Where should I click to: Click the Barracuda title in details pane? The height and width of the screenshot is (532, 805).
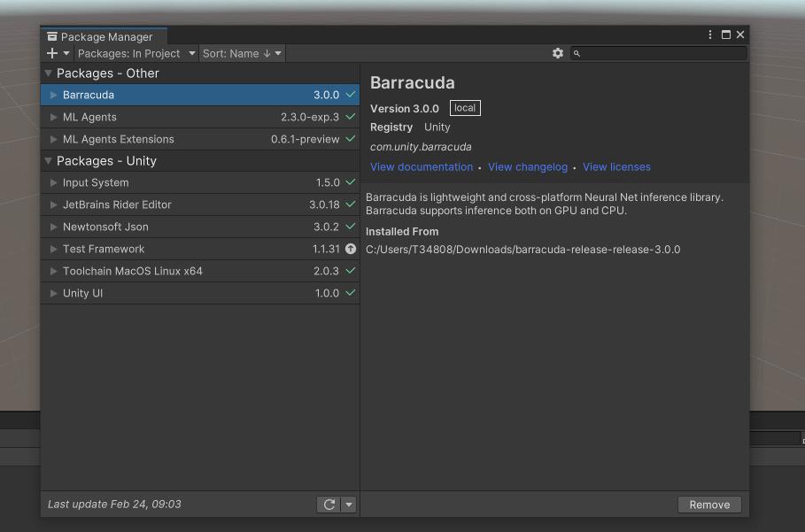[x=413, y=82]
